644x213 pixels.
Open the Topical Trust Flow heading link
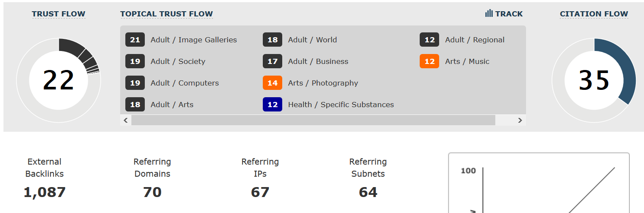(166, 14)
